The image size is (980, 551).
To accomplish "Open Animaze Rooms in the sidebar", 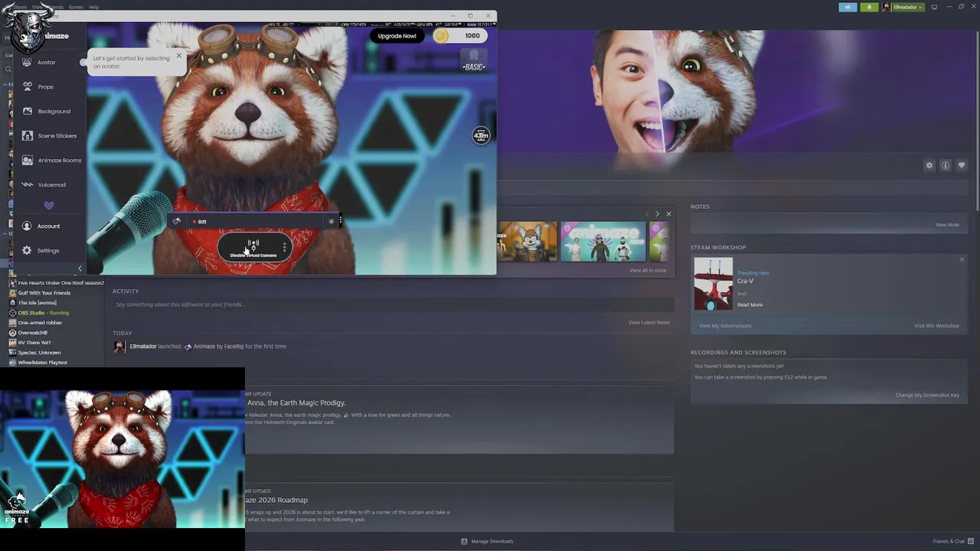I will click(x=52, y=160).
